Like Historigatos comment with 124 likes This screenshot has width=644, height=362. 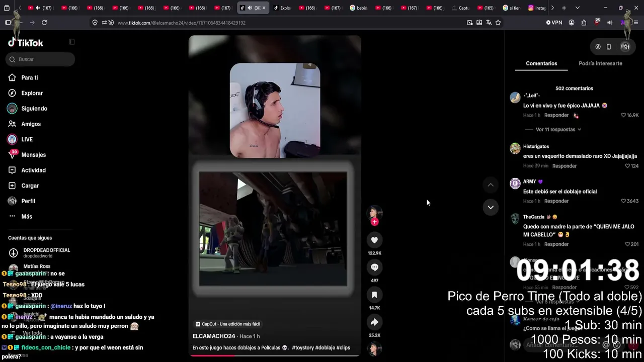click(x=627, y=166)
